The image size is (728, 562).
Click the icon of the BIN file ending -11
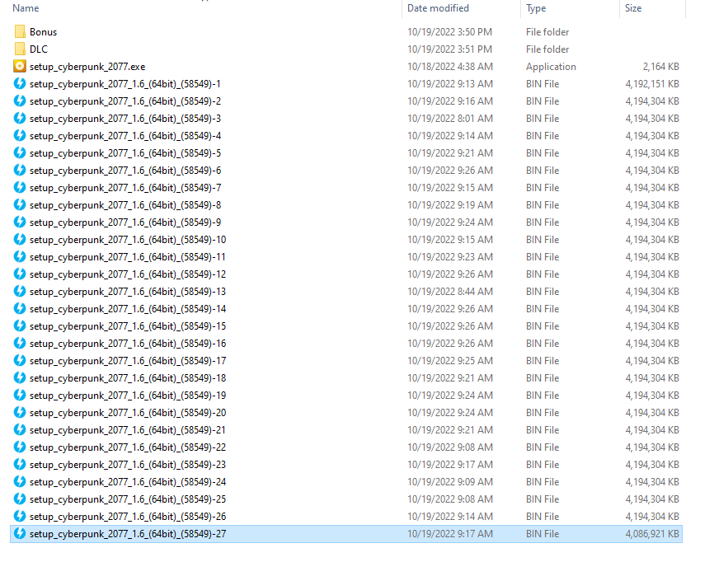tap(20, 256)
